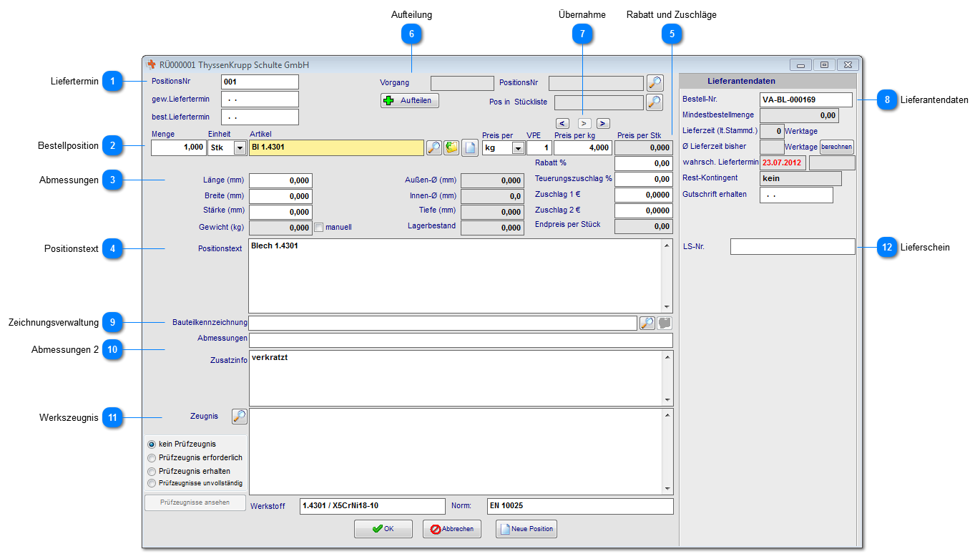The image size is (980, 554).
Task: Click the 'Gutschrift erhalten' date field
Action: [x=796, y=195]
